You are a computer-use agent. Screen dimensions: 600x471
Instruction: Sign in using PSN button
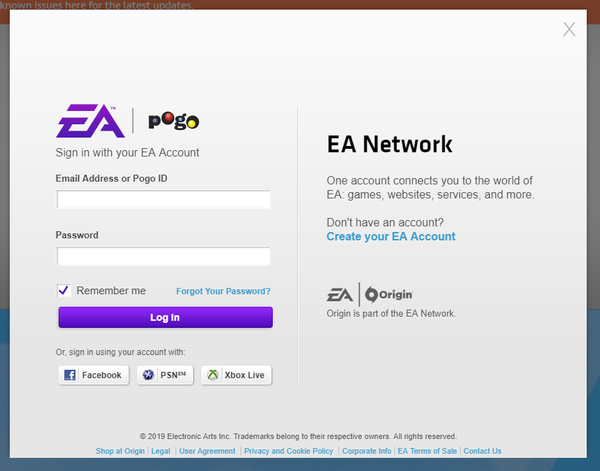tap(164, 375)
